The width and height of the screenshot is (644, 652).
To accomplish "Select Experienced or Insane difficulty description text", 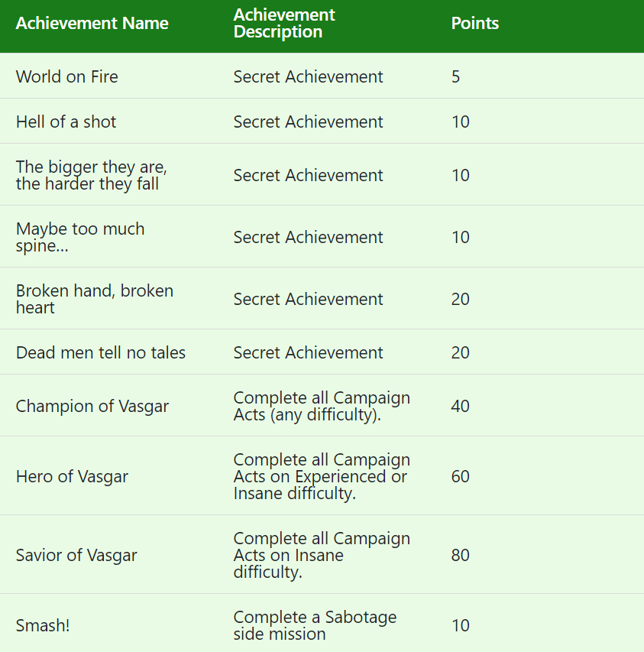I will 322,476.
